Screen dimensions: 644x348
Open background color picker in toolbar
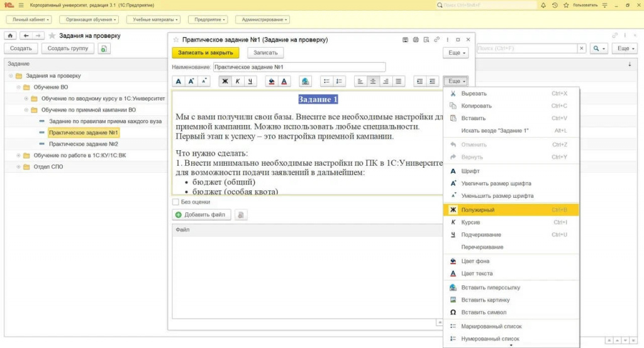point(271,81)
